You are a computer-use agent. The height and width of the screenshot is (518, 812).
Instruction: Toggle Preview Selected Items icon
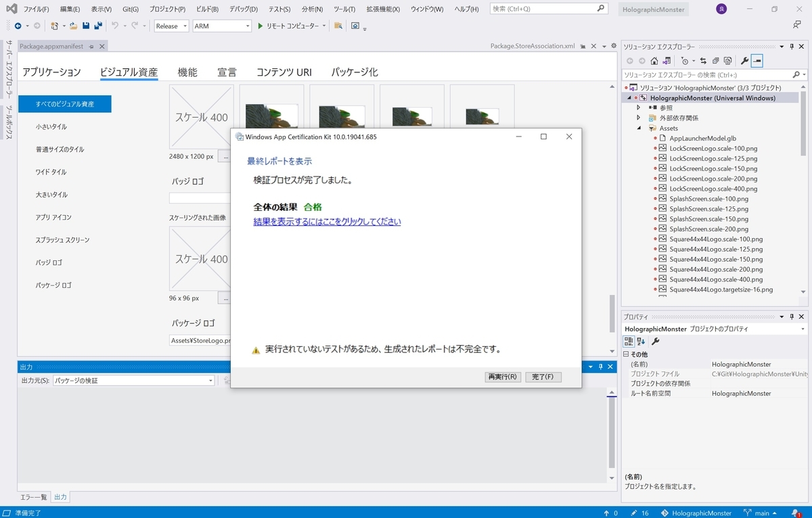(x=757, y=61)
